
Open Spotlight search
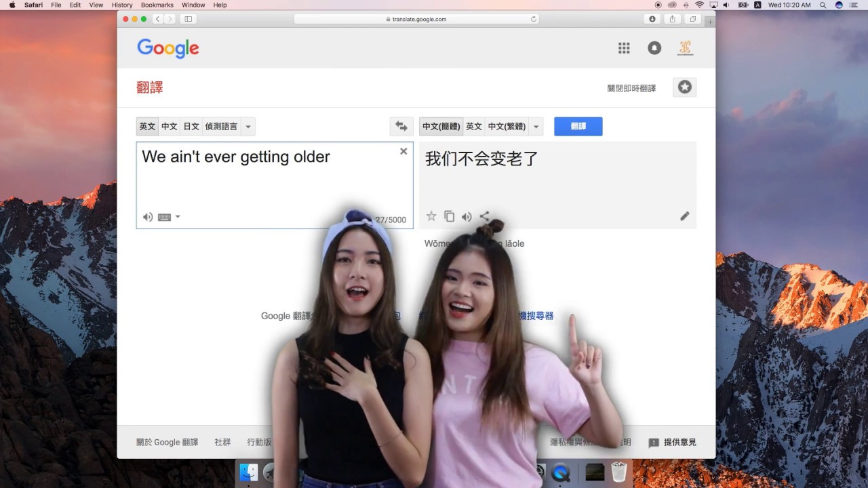[823, 5]
